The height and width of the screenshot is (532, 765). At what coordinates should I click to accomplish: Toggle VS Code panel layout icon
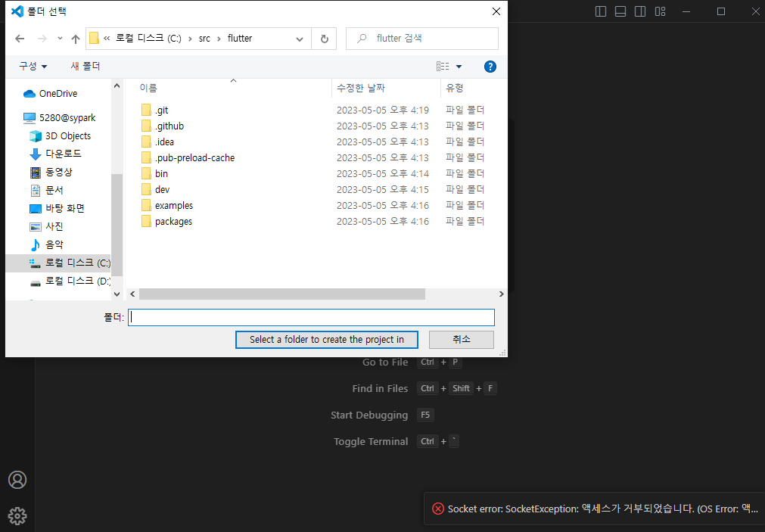(620, 11)
